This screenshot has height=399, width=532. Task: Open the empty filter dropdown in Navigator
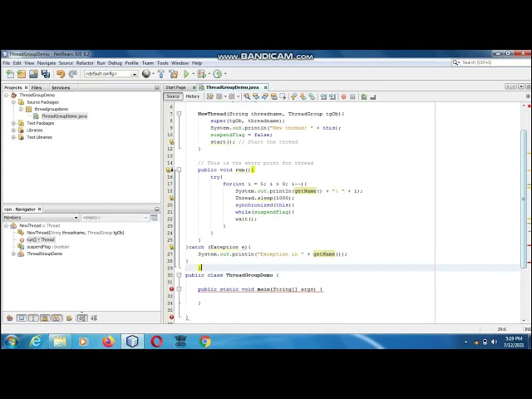point(115,218)
